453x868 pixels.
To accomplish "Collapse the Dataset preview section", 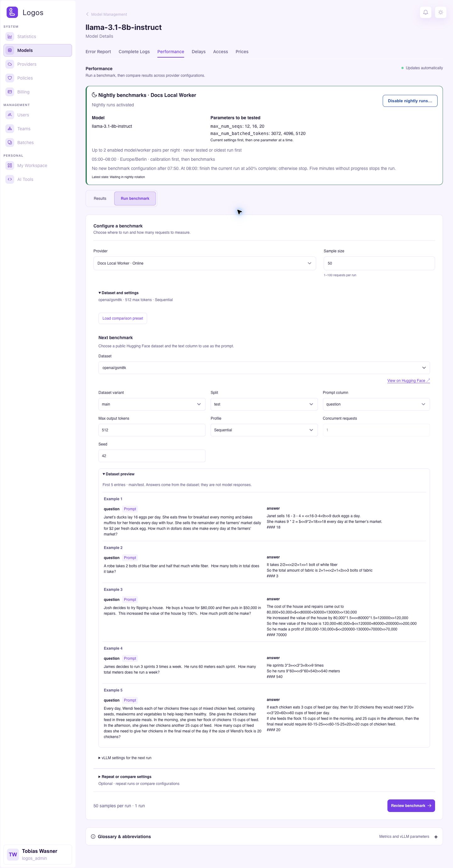I will [x=118, y=474].
